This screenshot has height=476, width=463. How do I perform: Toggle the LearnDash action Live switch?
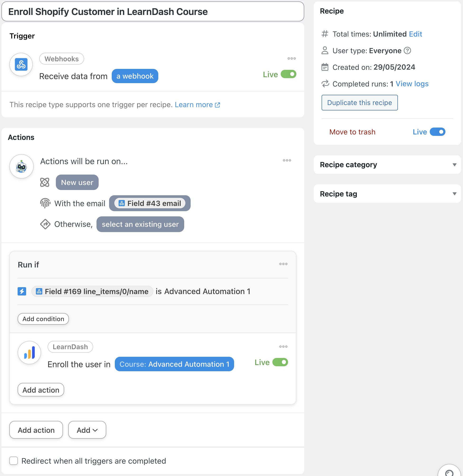[280, 362]
